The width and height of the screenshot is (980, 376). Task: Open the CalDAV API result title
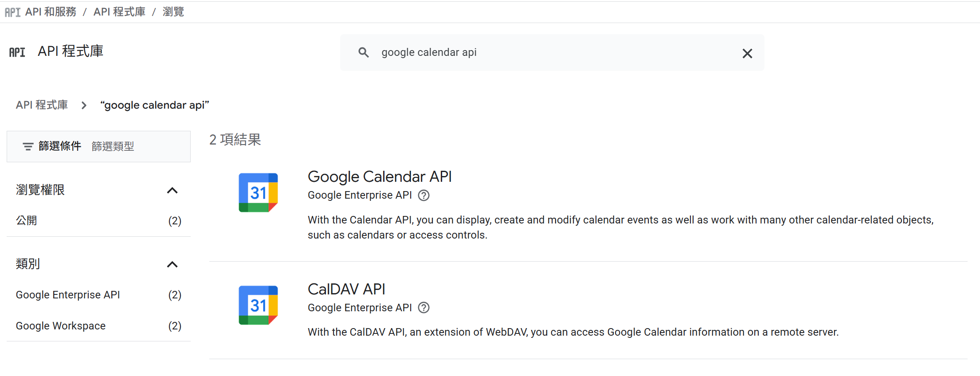click(x=346, y=289)
